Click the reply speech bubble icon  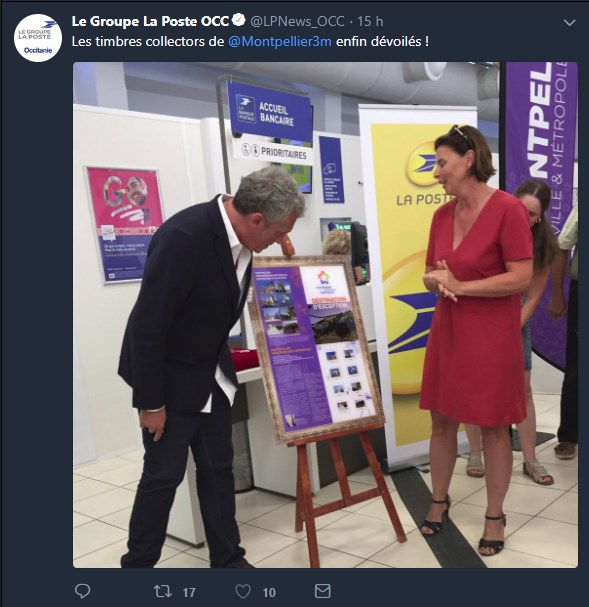point(82,592)
